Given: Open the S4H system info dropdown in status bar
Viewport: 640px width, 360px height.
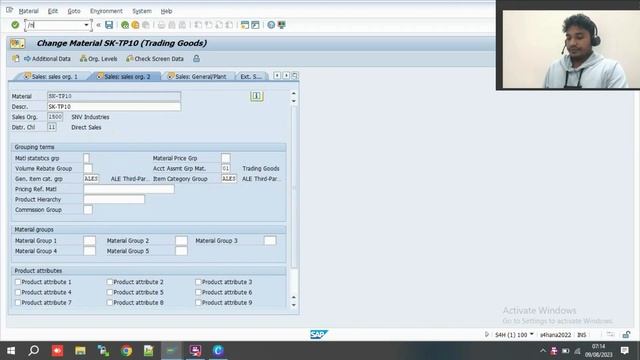Looking at the screenshot, I should [531, 334].
